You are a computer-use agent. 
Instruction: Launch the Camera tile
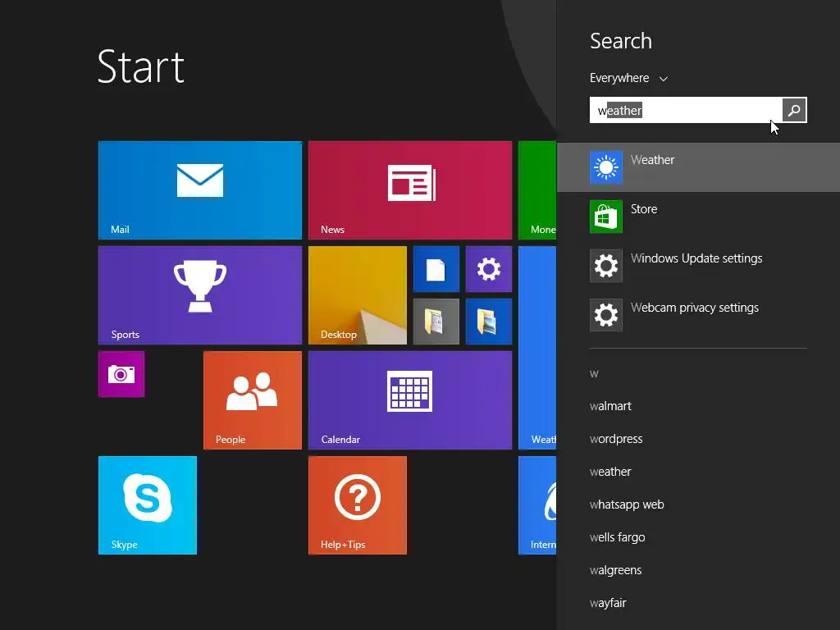(x=121, y=374)
